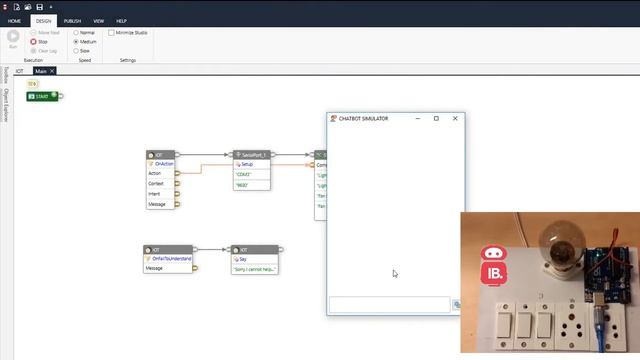Screen dimensions: 640x360
Task: Minimize the Chatbot Simulator window
Action: pos(418,118)
